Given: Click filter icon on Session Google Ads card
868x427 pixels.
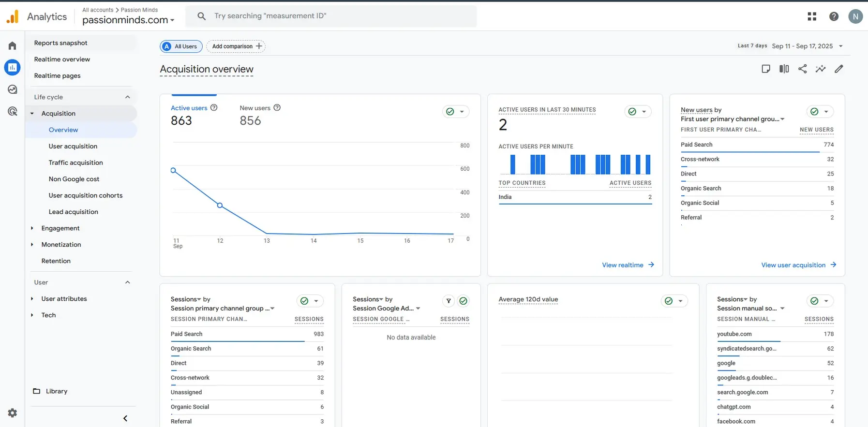Looking at the screenshot, I should tap(449, 301).
